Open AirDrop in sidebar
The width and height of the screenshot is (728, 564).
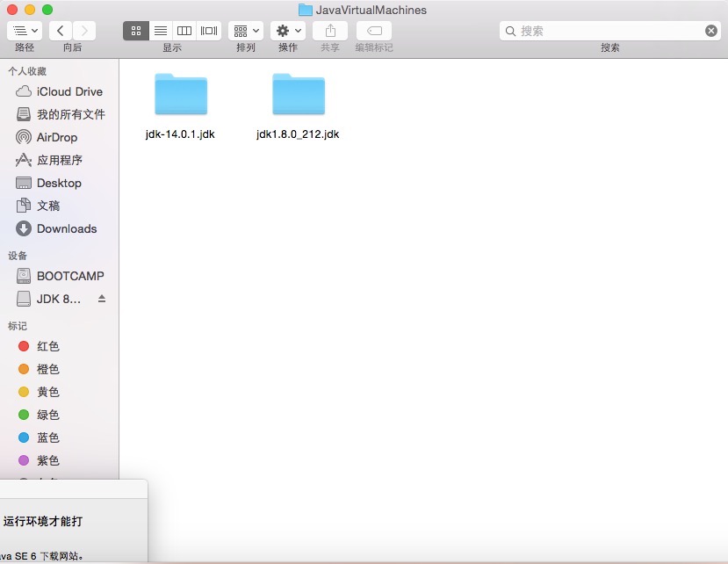(60, 137)
